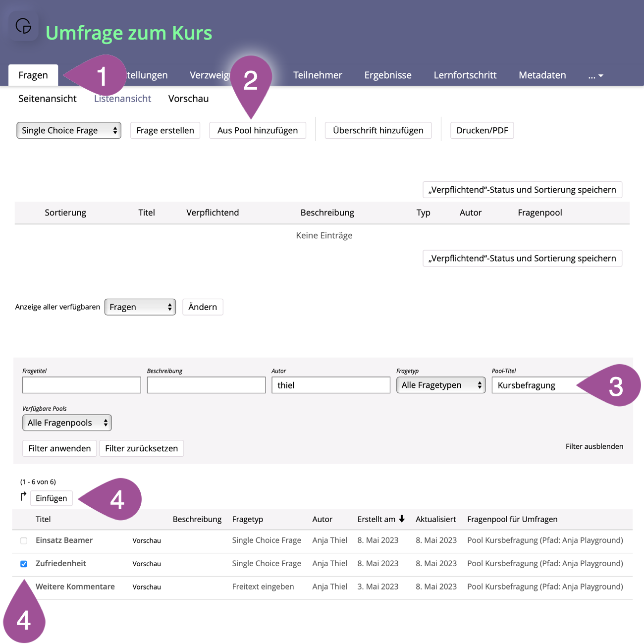
Task: Click into the Fragetitel filter field
Action: 82,385
